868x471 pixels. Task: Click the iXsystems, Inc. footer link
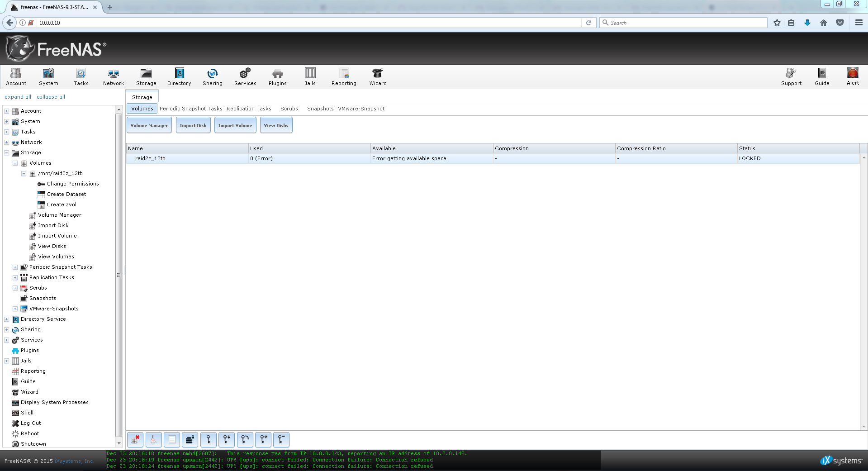[x=75, y=461]
